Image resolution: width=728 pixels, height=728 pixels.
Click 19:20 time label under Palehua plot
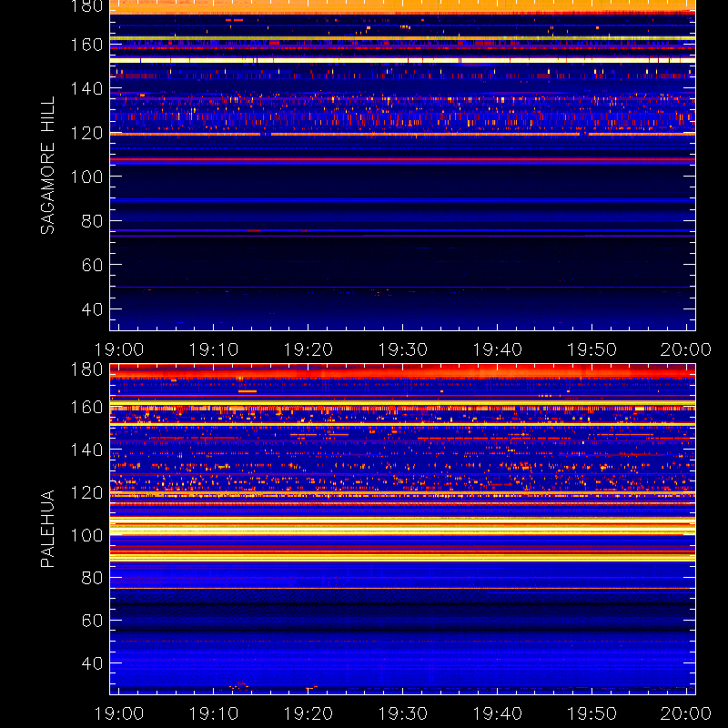click(308, 713)
